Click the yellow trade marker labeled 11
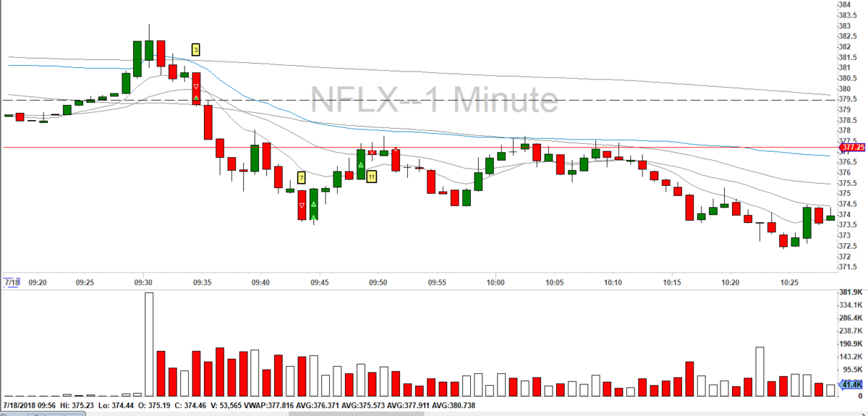The width and height of the screenshot is (868, 416). tap(371, 176)
